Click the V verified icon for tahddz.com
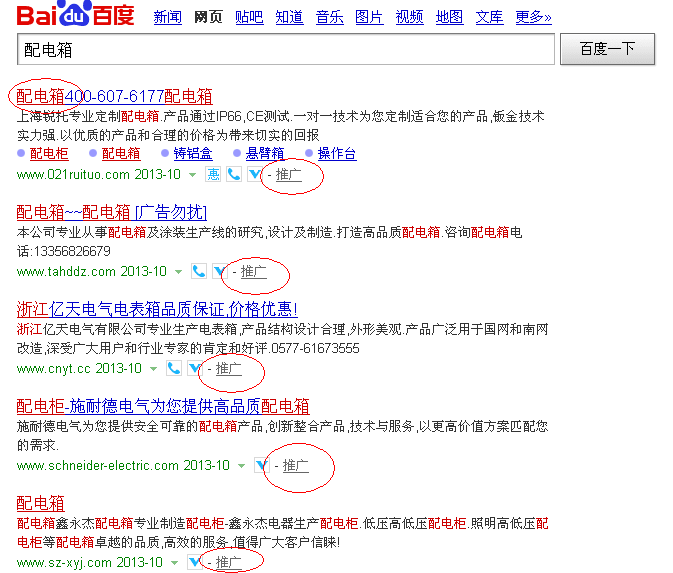Image resolution: width=673 pixels, height=573 pixels. [x=218, y=272]
